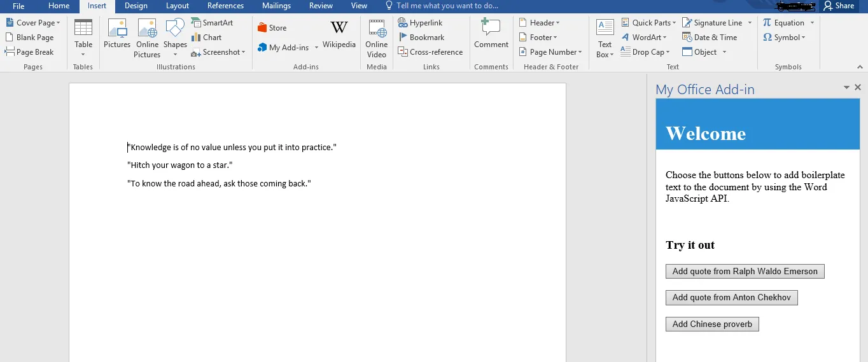Insert an Object

point(700,52)
